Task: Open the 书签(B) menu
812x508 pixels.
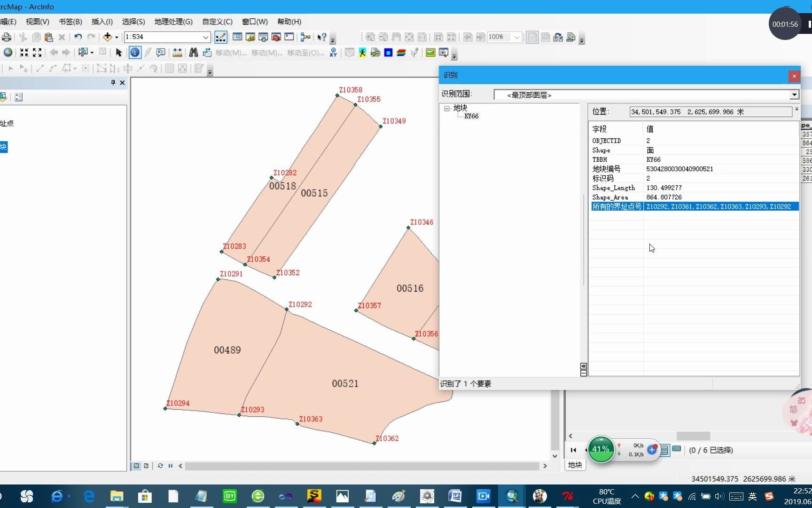Action: (70, 22)
